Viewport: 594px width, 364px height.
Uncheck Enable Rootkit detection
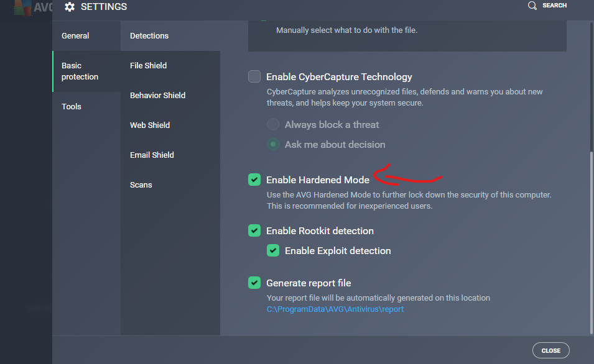[254, 230]
